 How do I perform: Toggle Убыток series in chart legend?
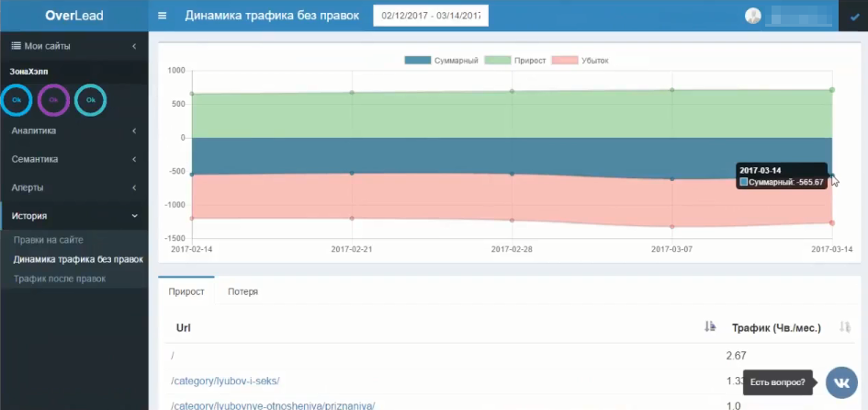pos(581,61)
